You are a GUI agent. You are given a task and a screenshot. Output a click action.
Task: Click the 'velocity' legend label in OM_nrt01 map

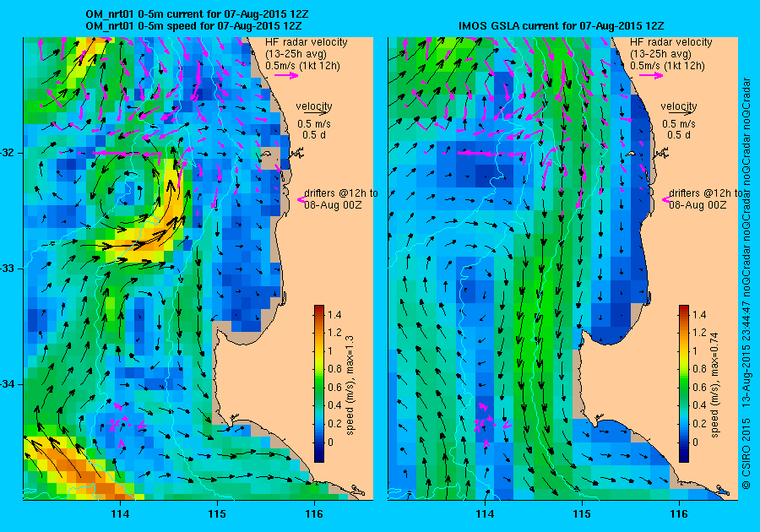pyautogui.click(x=314, y=106)
